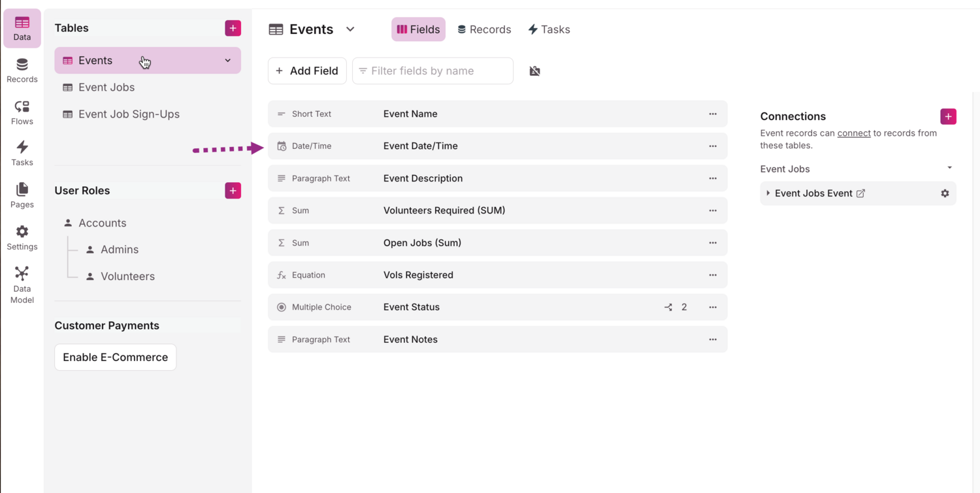Open Event Jobs Event connection settings gear

(945, 193)
